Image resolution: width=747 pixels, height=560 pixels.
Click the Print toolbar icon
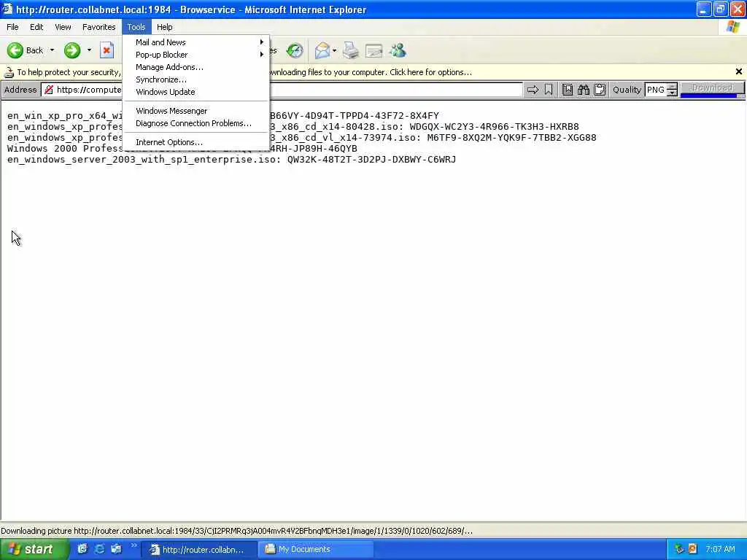tap(351, 50)
